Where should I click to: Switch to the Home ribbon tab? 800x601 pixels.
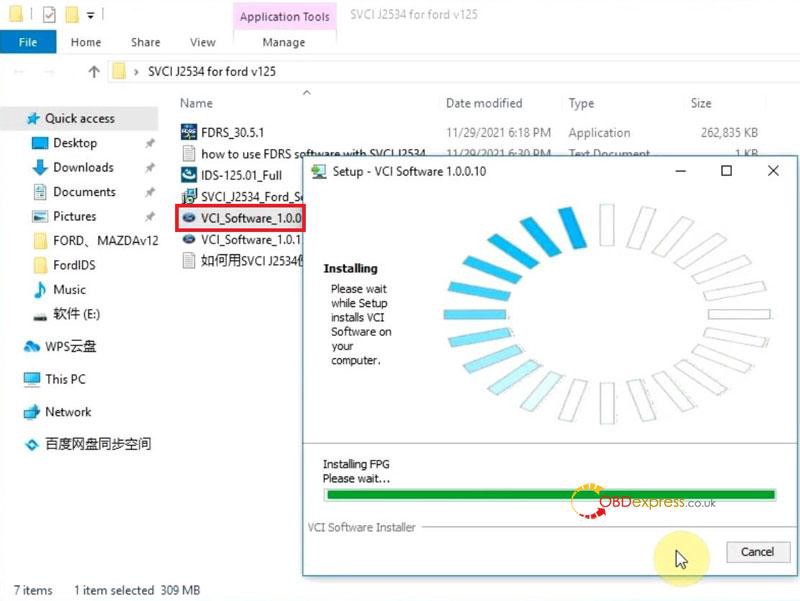pos(86,42)
